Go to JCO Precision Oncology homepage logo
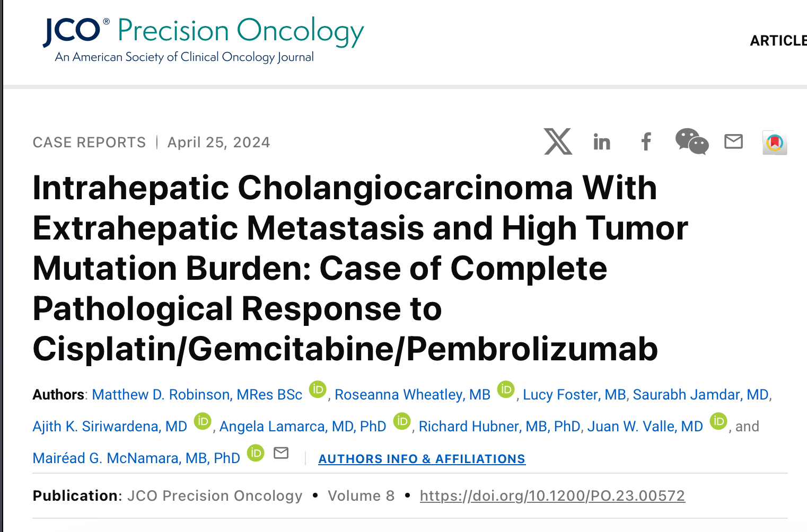The width and height of the screenshot is (807, 532). 204,40
